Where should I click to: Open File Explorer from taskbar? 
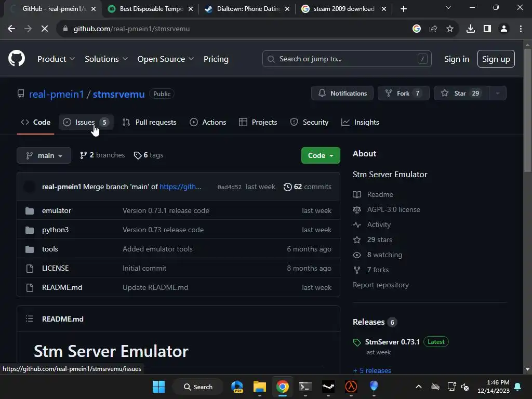(260, 387)
